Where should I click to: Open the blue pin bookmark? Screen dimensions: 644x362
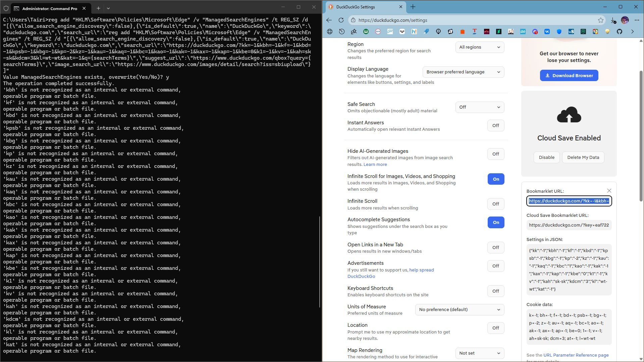426,32
